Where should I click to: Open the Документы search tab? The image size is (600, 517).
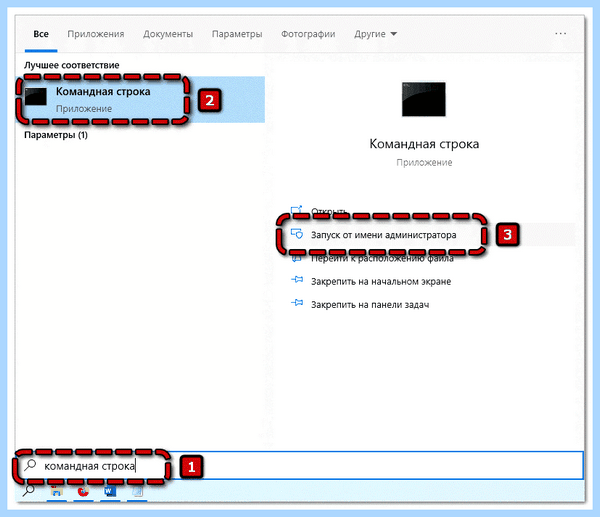coord(168,34)
